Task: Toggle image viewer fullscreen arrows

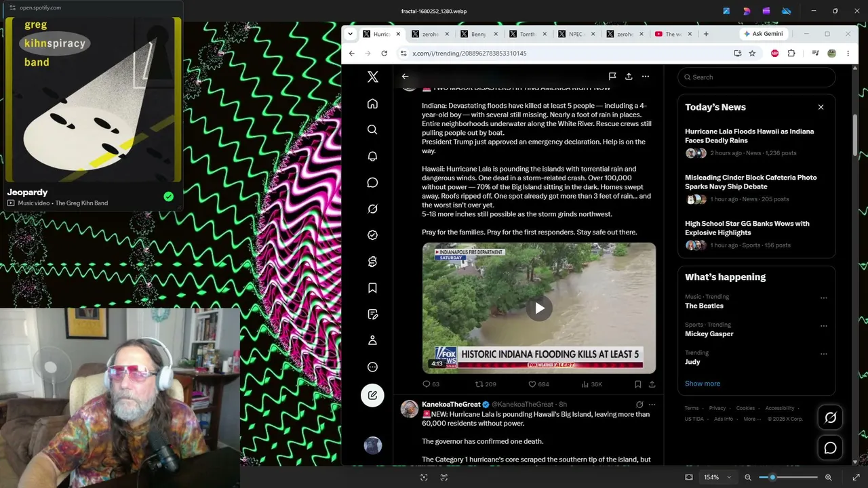Action: click(x=856, y=477)
